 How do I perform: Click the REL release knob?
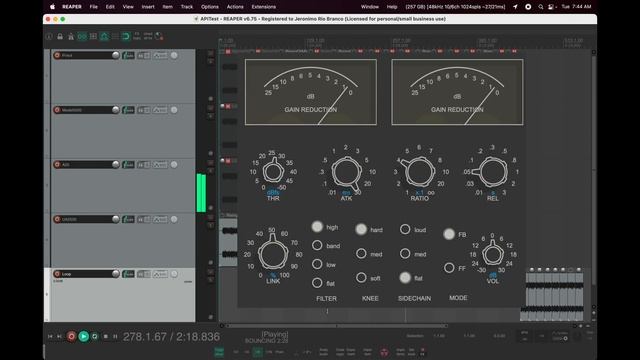(492, 171)
